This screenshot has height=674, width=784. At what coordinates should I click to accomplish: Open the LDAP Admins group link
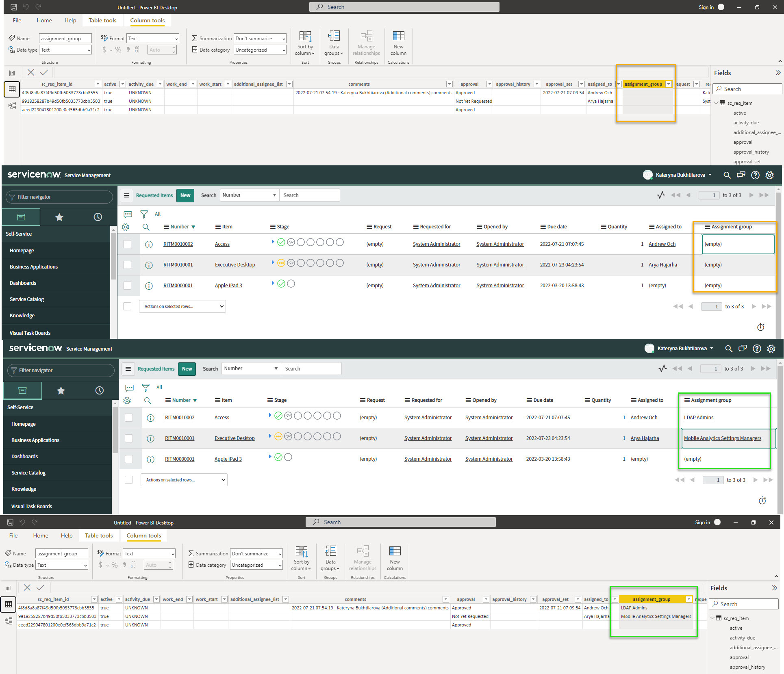coord(698,418)
